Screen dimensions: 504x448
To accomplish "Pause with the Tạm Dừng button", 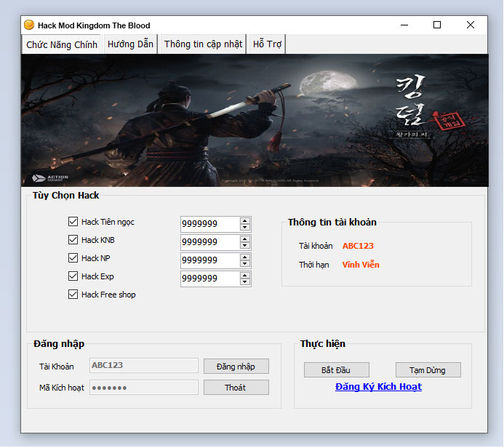I will (428, 370).
